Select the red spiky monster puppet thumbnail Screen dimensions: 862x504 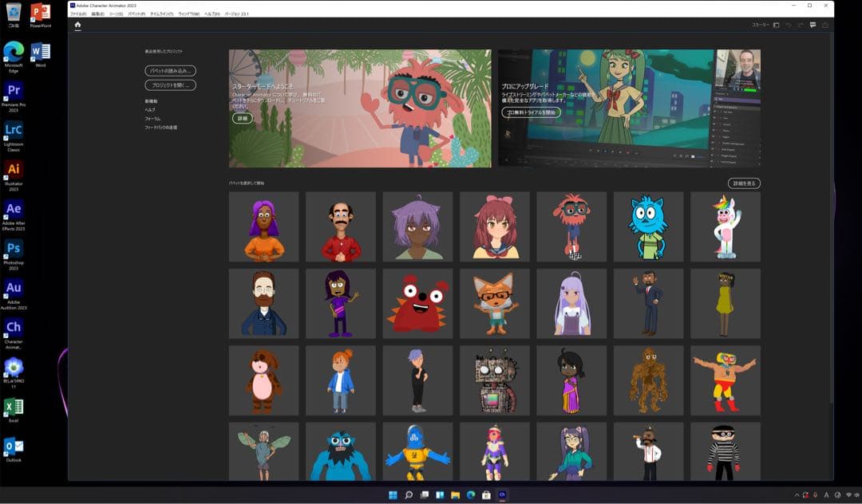tap(417, 304)
